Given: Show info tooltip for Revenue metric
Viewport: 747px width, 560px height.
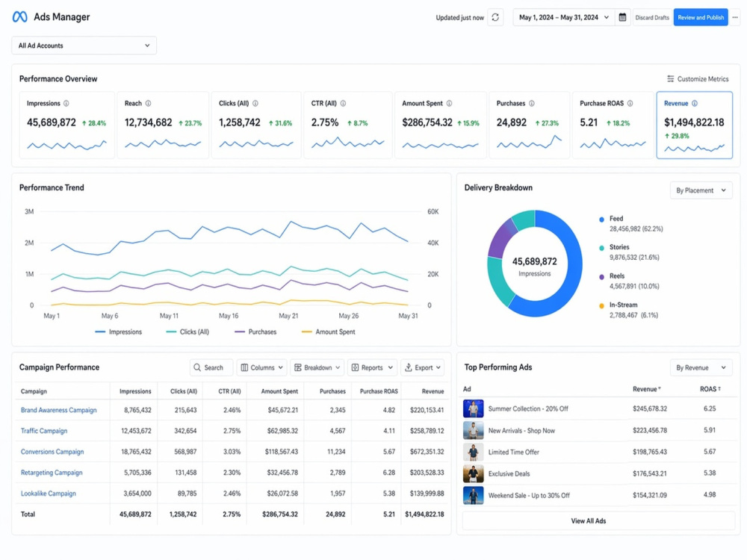Looking at the screenshot, I should (x=695, y=103).
